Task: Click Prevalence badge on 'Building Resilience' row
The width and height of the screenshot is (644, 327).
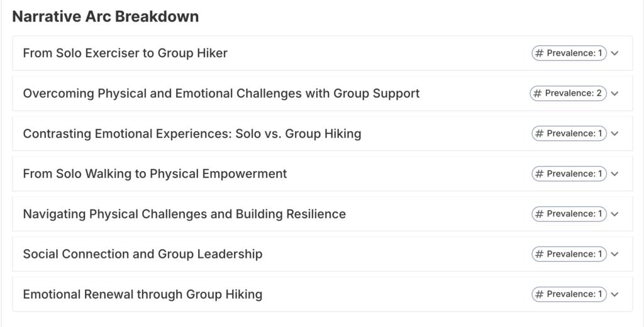Action: pos(569,214)
